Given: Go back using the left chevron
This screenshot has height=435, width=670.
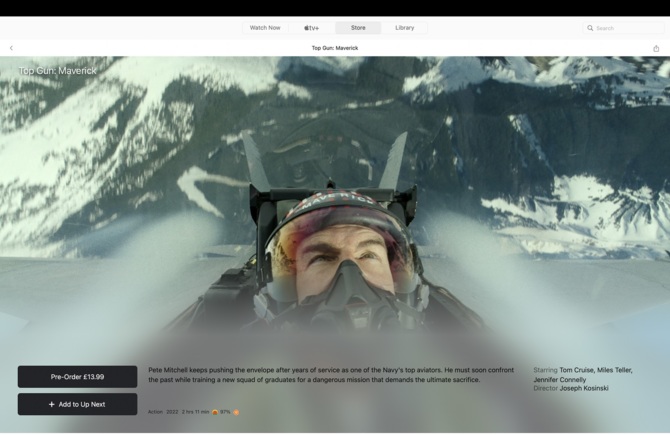Looking at the screenshot, I should pyautogui.click(x=11, y=48).
